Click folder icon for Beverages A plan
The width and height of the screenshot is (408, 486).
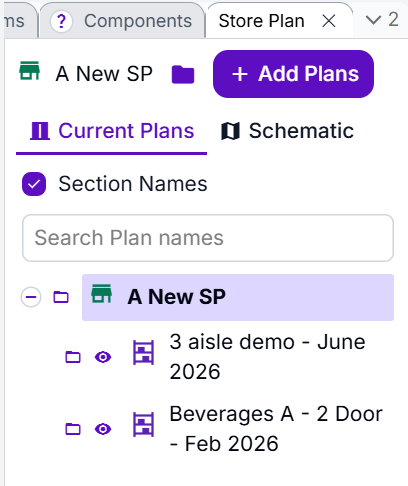coord(73,429)
